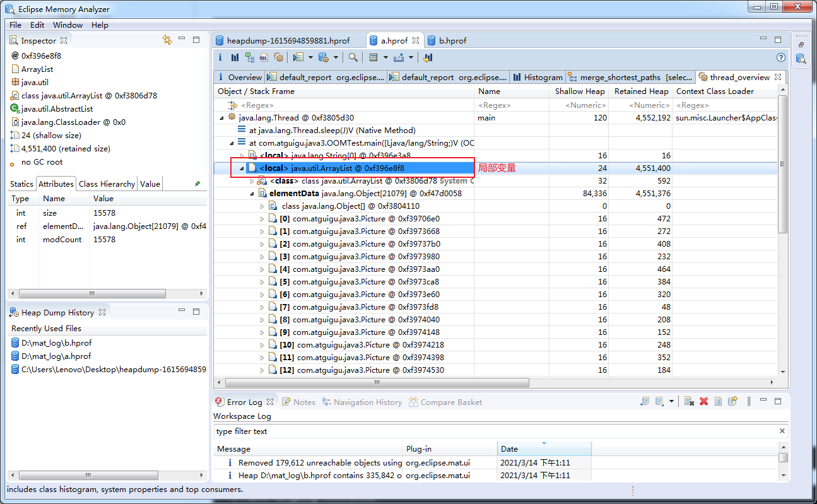This screenshot has height=504, width=817.
Task: Open the Navigation History tab
Action: pyautogui.click(x=361, y=402)
